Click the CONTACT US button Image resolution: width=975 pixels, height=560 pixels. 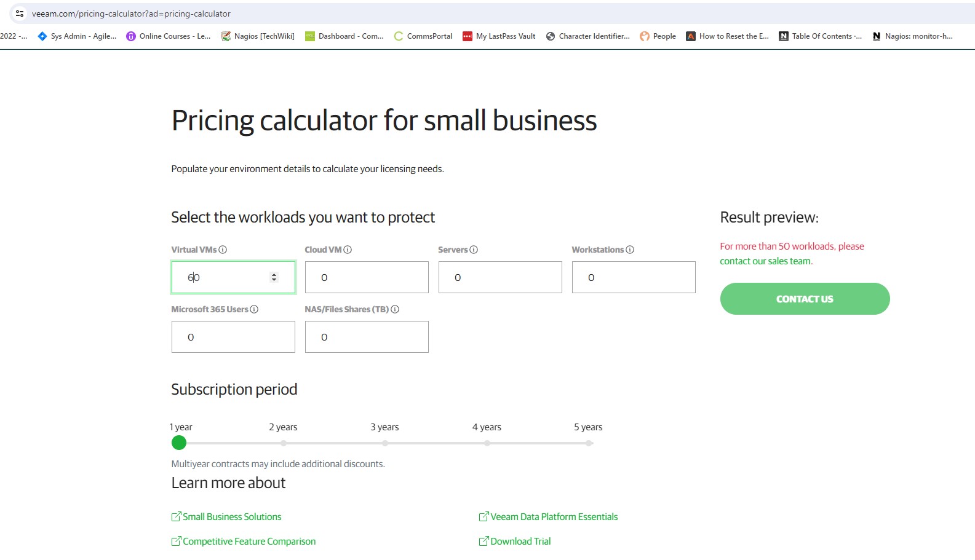[805, 299]
